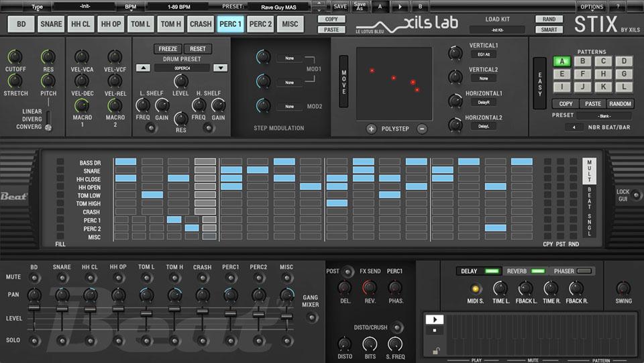This screenshot has height=363, width=644.
Task: Click the PolyStep plus icon
Action: 371,129
